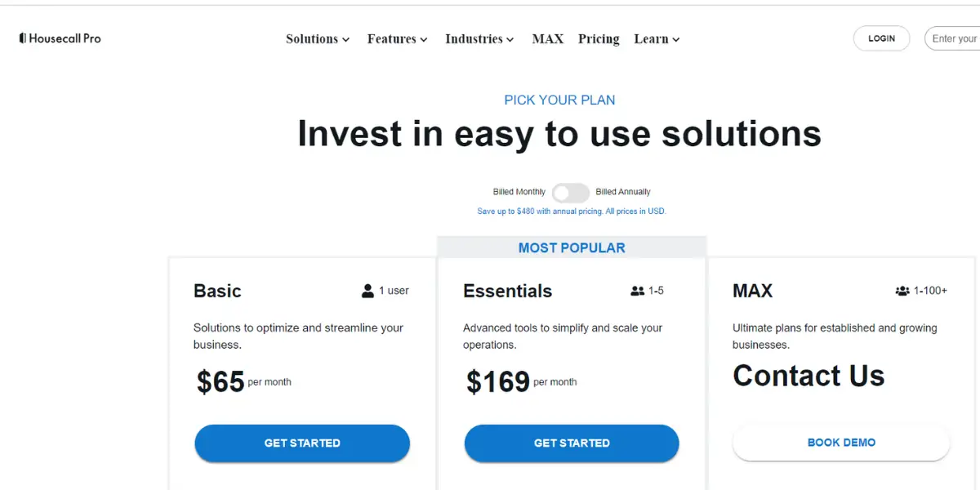
Task: Click the Housecall Pro logo icon
Action: point(23,38)
